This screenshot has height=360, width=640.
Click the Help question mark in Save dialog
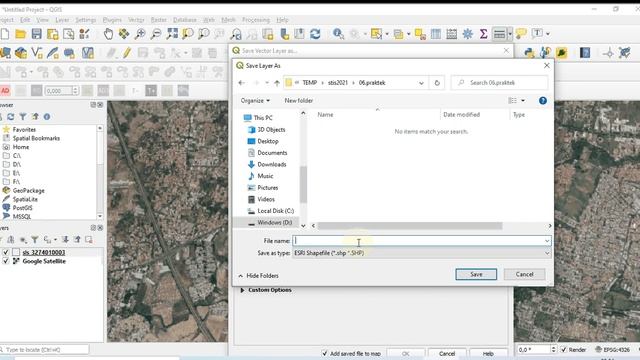click(542, 100)
